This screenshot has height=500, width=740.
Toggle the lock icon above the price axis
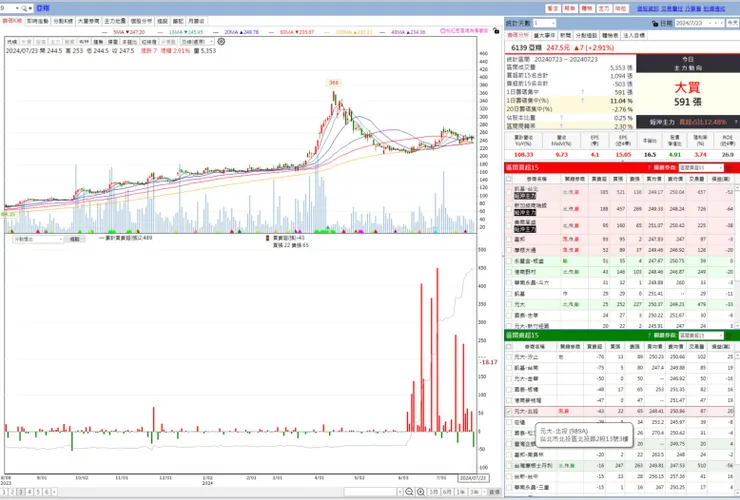pyautogui.click(x=496, y=31)
